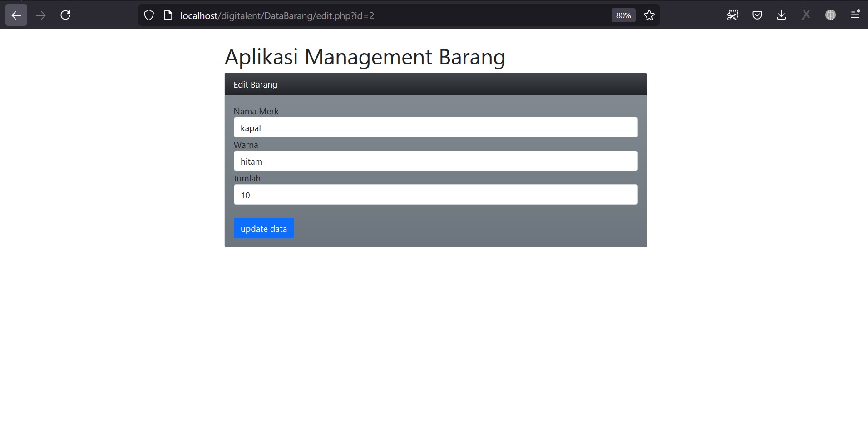Open the downloads panel
868x440 pixels.
click(x=781, y=15)
